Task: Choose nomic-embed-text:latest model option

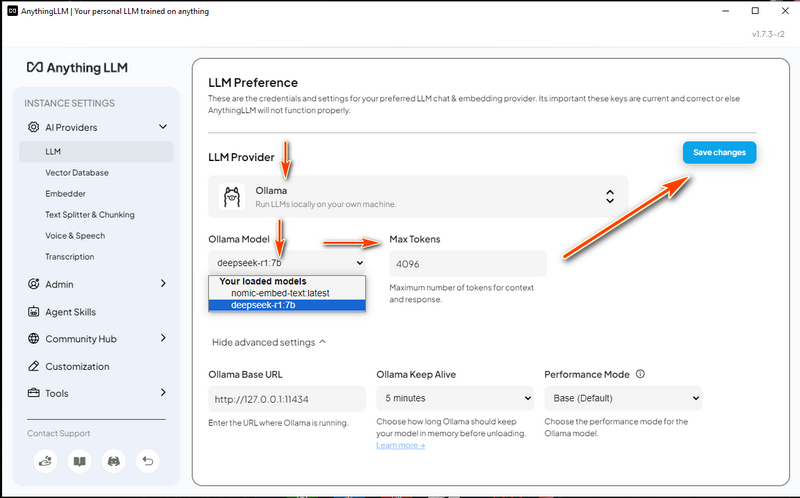Action: click(x=287, y=293)
